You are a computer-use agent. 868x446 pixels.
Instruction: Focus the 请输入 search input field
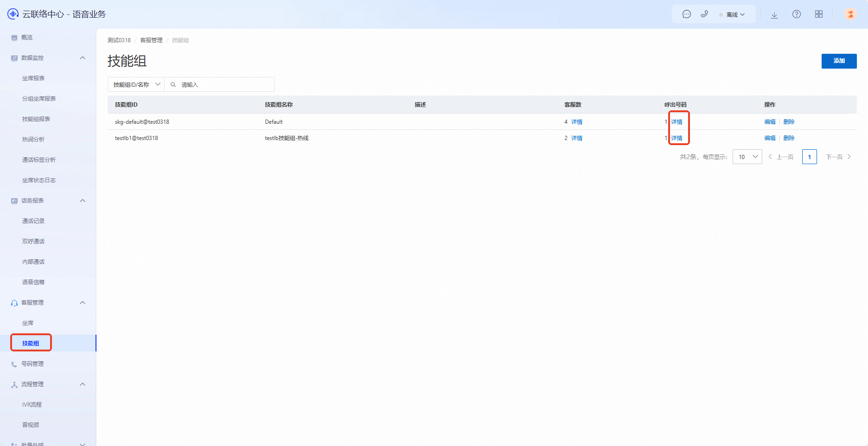click(219, 84)
